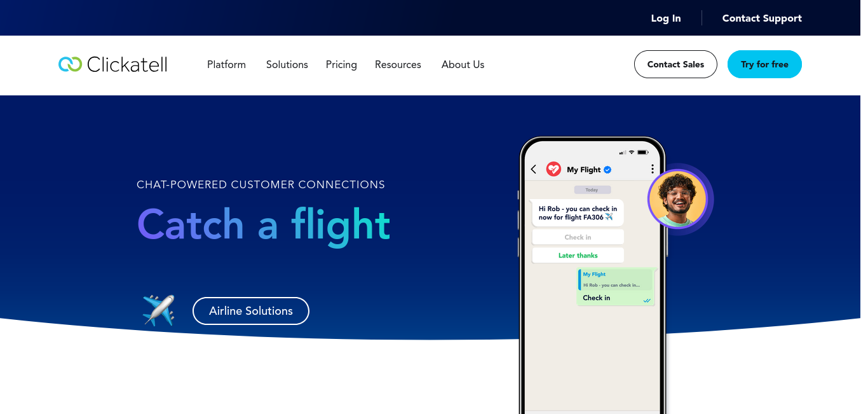The image size is (868, 414).
Task: Click the airplane emoji icon
Action: (158, 310)
